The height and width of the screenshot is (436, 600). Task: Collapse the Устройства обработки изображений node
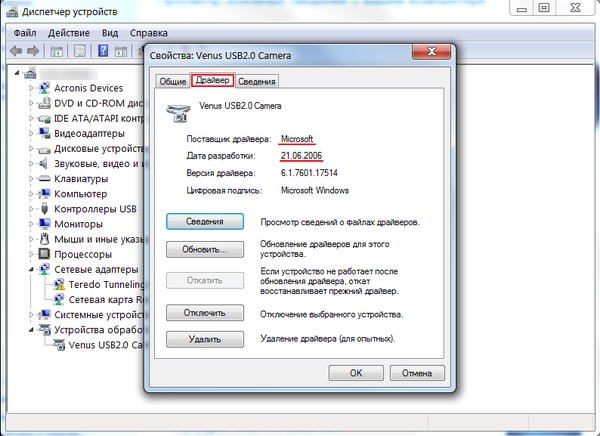click(x=31, y=330)
